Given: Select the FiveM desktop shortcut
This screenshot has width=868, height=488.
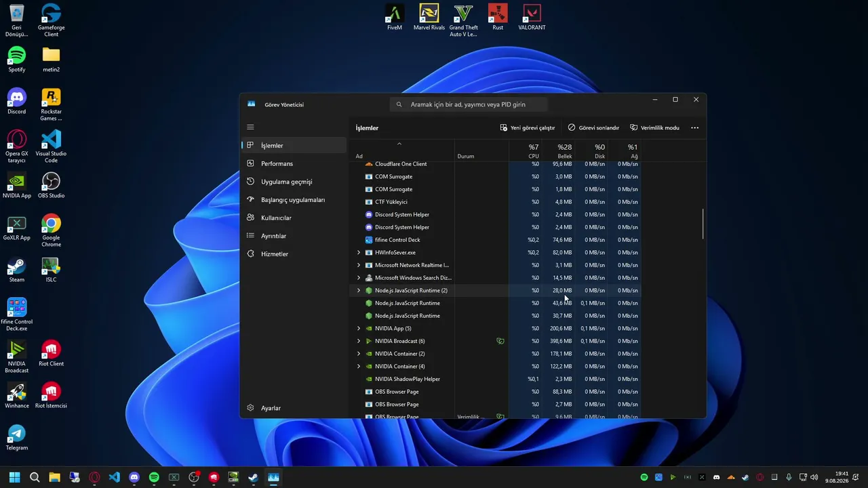Looking at the screenshot, I should pyautogui.click(x=395, y=18).
